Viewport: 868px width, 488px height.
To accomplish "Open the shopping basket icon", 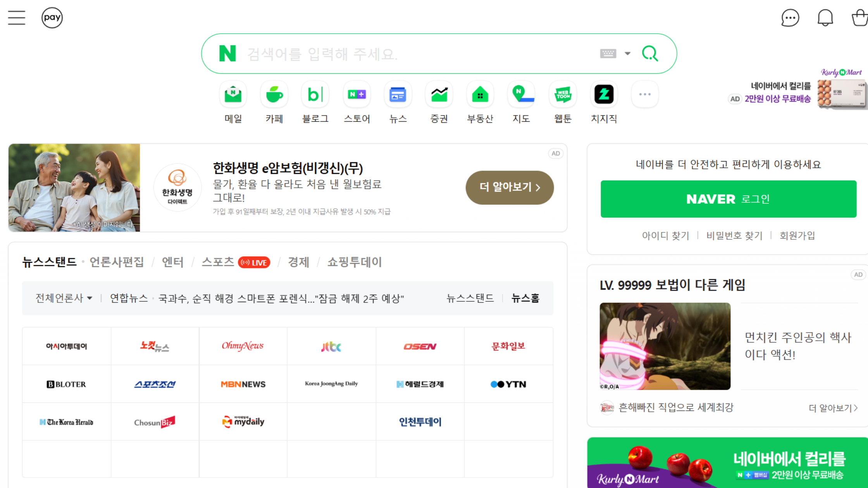I will pos(859,18).
